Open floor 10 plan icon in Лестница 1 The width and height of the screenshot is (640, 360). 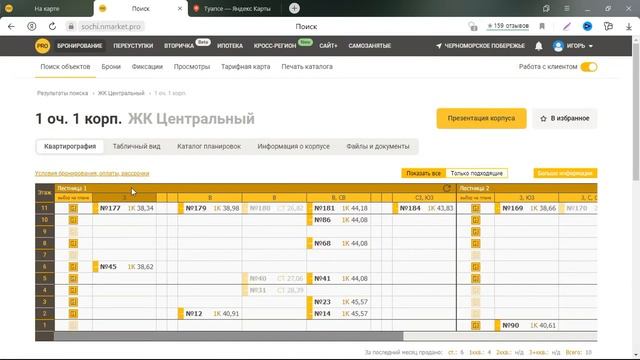click(73, 220)
